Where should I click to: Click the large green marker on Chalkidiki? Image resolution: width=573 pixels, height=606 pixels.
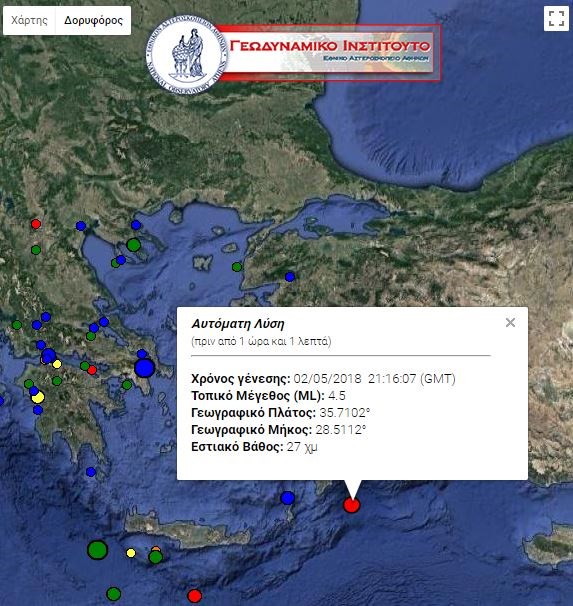[134, 245]
